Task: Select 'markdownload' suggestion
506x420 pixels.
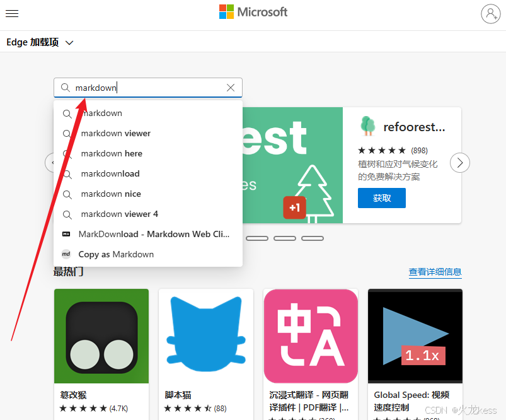Action: click(148, 174)
